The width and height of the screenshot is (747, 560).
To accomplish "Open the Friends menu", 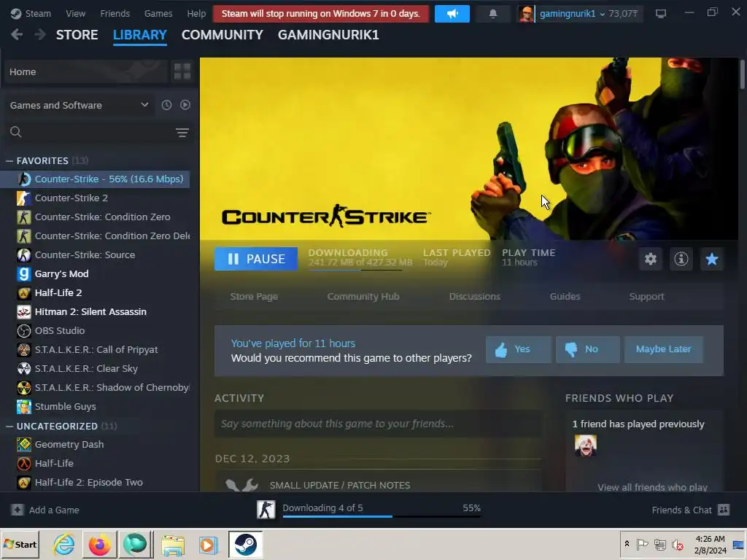I will click(x=115, y=14).
